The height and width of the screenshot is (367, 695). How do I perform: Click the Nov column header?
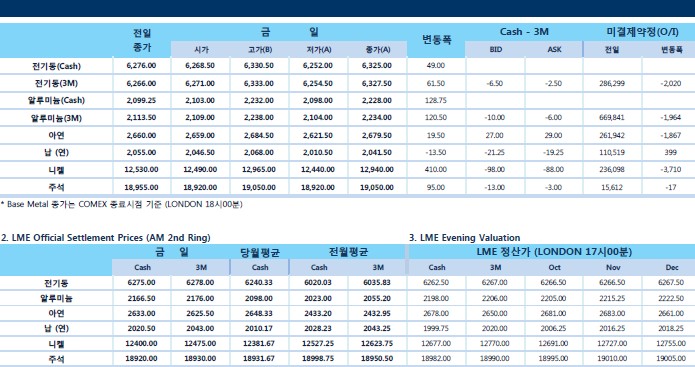pos(613,267)
